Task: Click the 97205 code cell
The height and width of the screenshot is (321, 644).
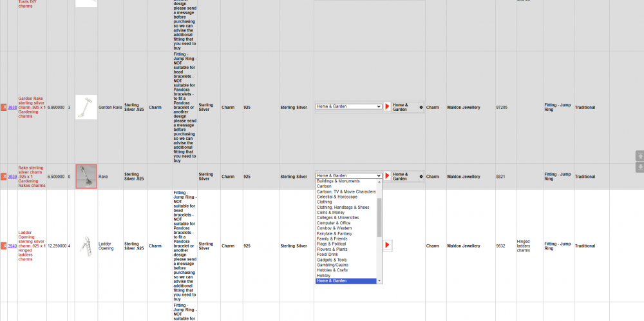Action: coord(502,107)
